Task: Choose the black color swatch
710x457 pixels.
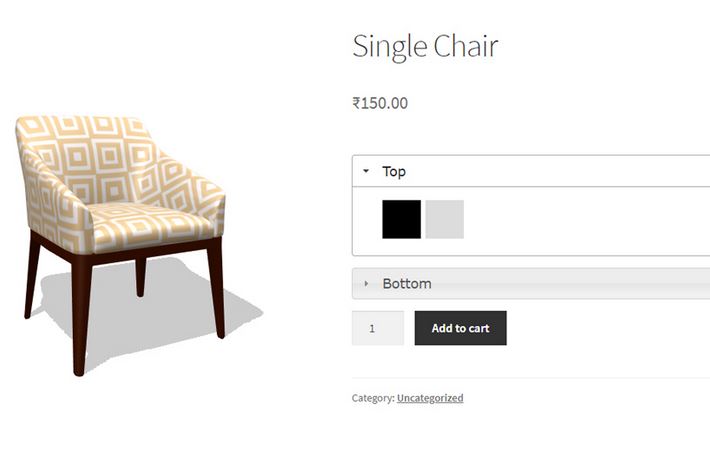Action: click(x=401, y=219)
